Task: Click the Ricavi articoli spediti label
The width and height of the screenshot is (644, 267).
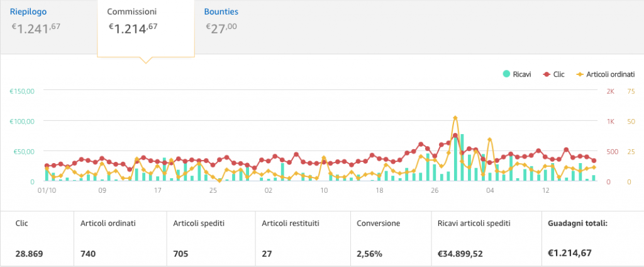Action: pyautogui.click(x=474, y=224)
